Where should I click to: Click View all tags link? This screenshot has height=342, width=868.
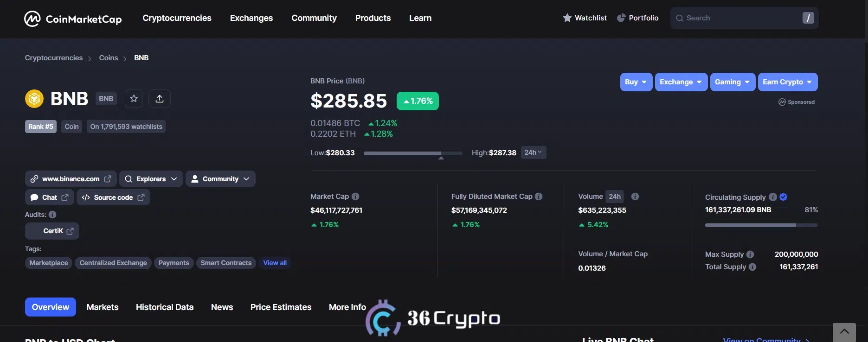[275, 263]
